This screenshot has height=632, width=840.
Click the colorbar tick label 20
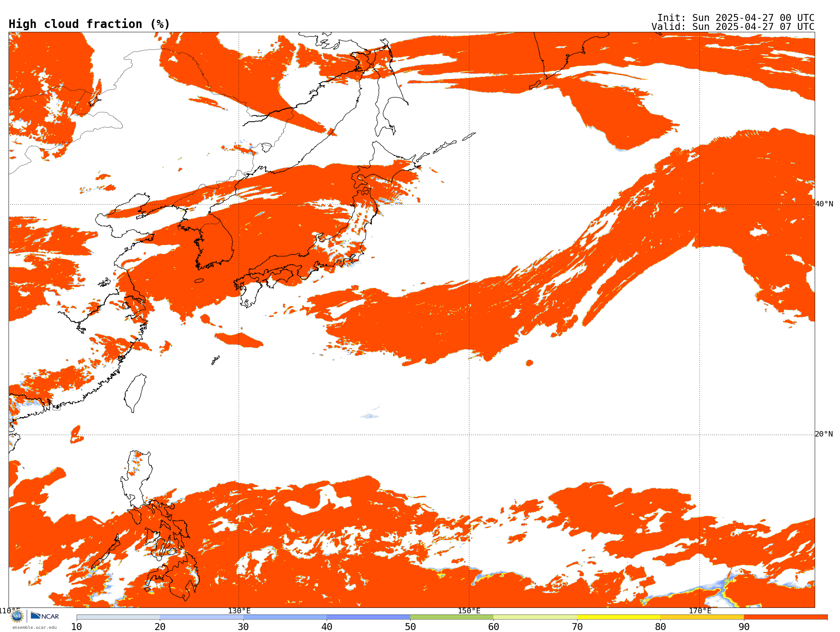(160, 627)
